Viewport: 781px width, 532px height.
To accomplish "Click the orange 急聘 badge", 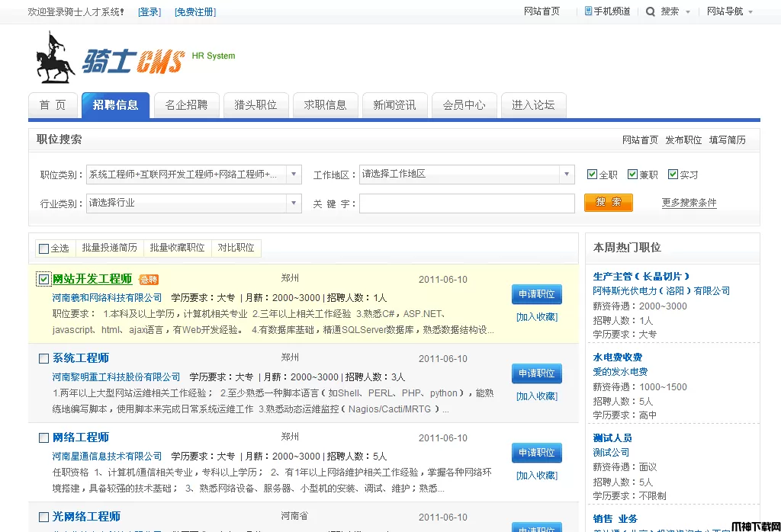I will click(x=149, y=280).
